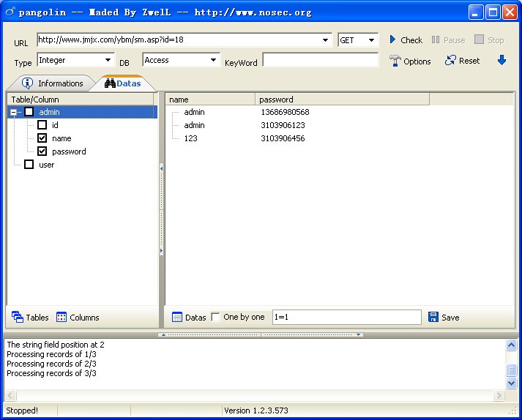Click the Options button label
Screen dimensions: 522x420
coord(417,61)
